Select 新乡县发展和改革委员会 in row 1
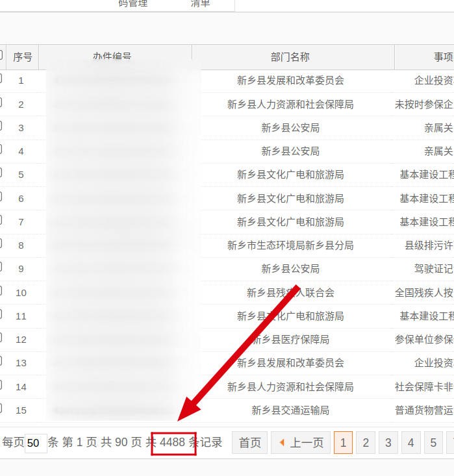Viewport: 454px width, 476px height. click(x=290, y=81)
